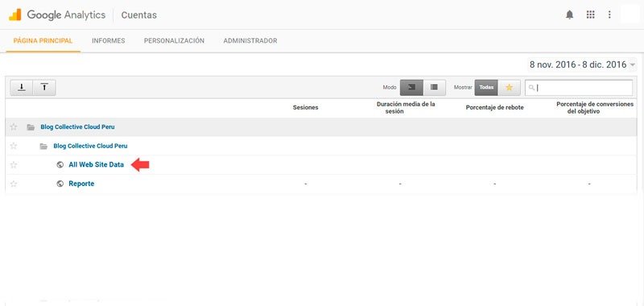Open the All Web Site Data view
This screenshot has width=644, height=306.
click(96, 165)
